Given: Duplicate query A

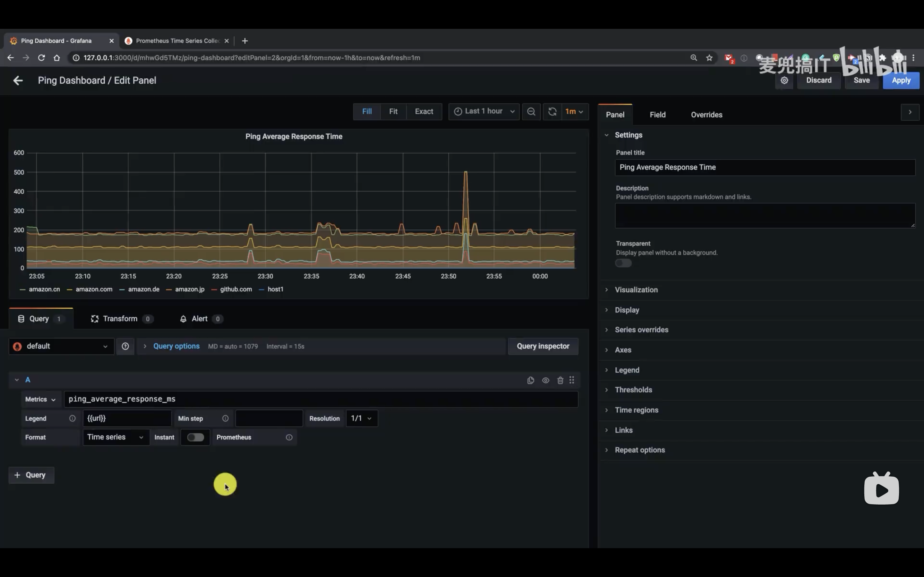Looking at the screenshot, I should 530,380.
